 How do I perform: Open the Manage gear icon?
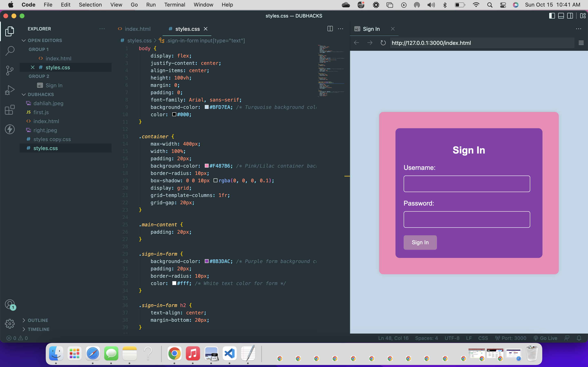10,324
